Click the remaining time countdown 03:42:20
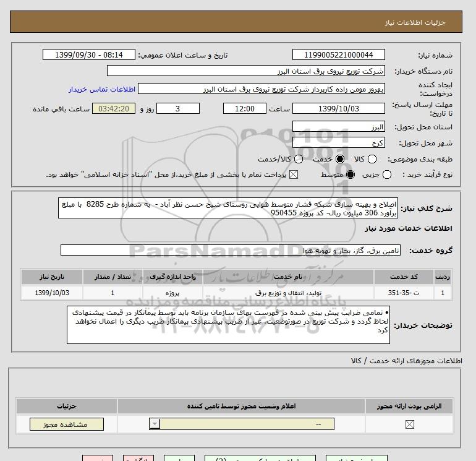This screenshot has height=461, width=476. pyautogui.click(x=114, y=108)
